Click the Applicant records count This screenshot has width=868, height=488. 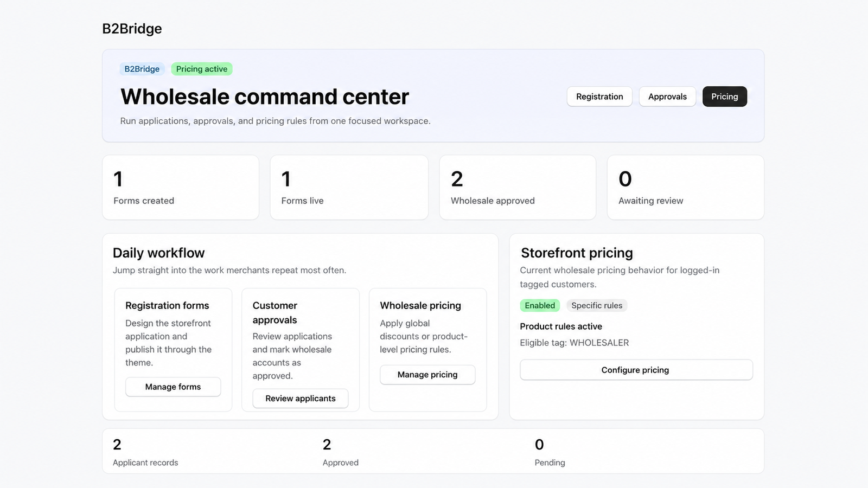pyautogui.click(x=117, y=445)
